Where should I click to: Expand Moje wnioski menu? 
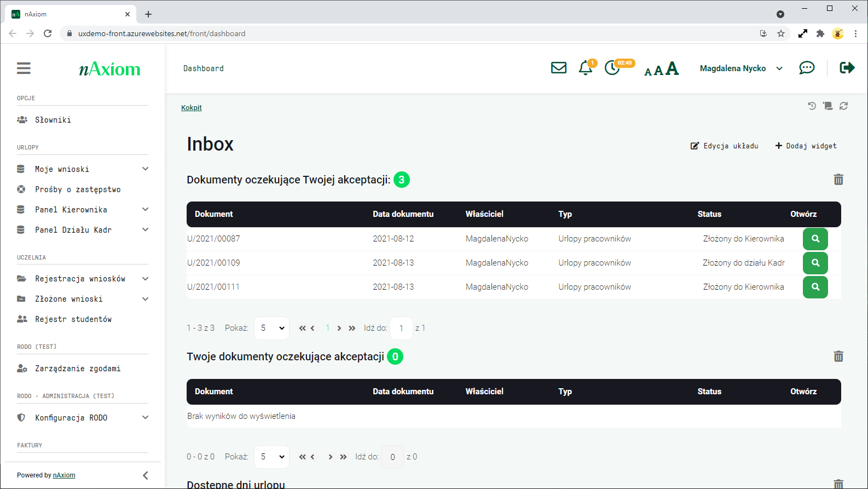click(x=146, y=169)
